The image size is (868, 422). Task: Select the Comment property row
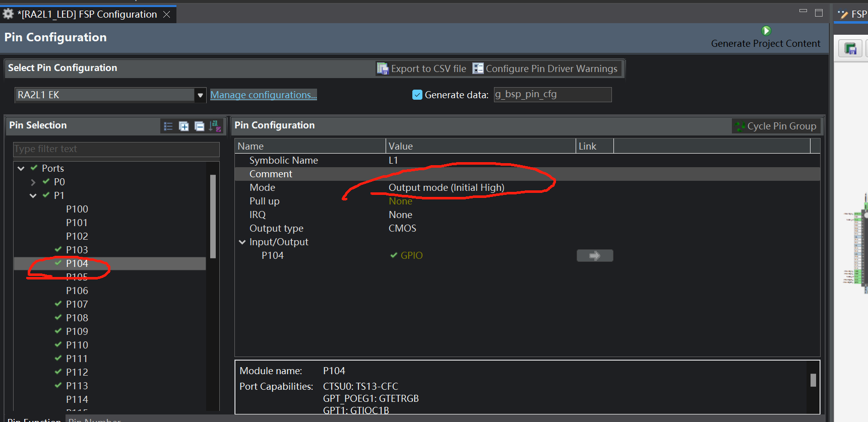[x=527, y=174]
